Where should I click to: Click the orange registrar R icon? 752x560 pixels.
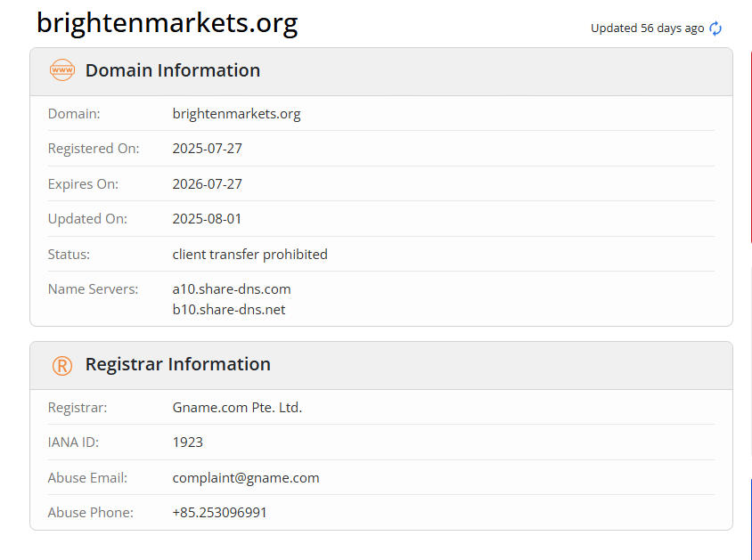(61, 365)
